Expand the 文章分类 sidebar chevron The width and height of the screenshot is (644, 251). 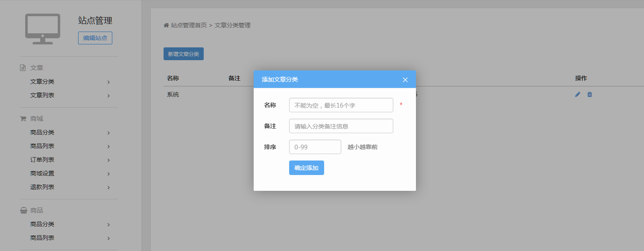[108, 82]
